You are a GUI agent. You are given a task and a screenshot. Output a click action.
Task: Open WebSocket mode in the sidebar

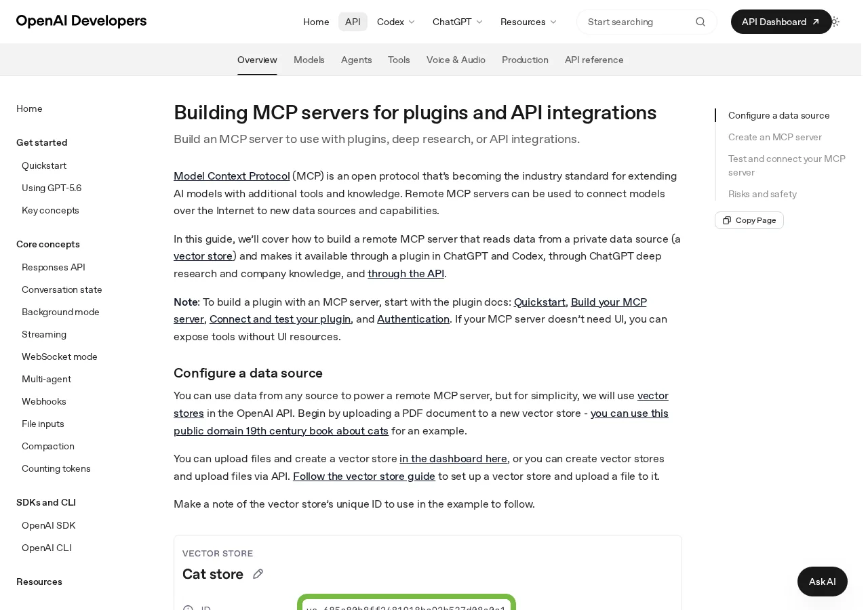[x=60, y=357]
